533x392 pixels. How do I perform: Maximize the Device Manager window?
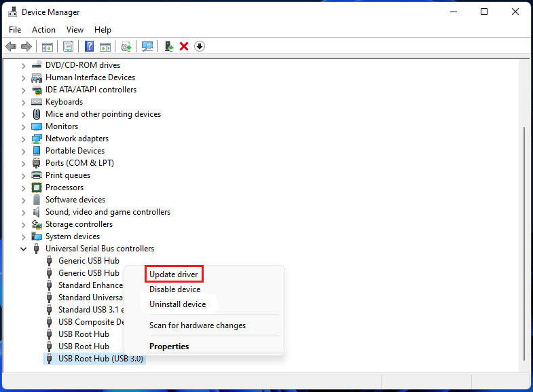(484, 12)
